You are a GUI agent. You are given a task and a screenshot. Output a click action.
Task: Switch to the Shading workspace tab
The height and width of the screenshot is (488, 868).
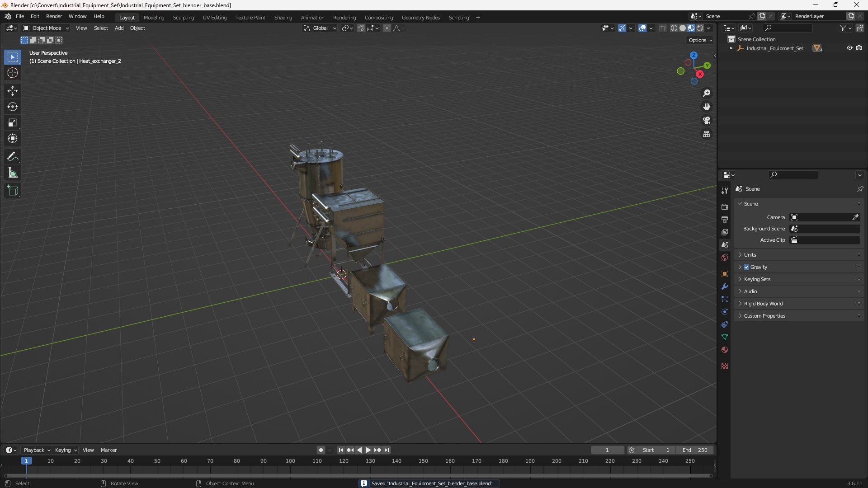[x=283, y=18]
